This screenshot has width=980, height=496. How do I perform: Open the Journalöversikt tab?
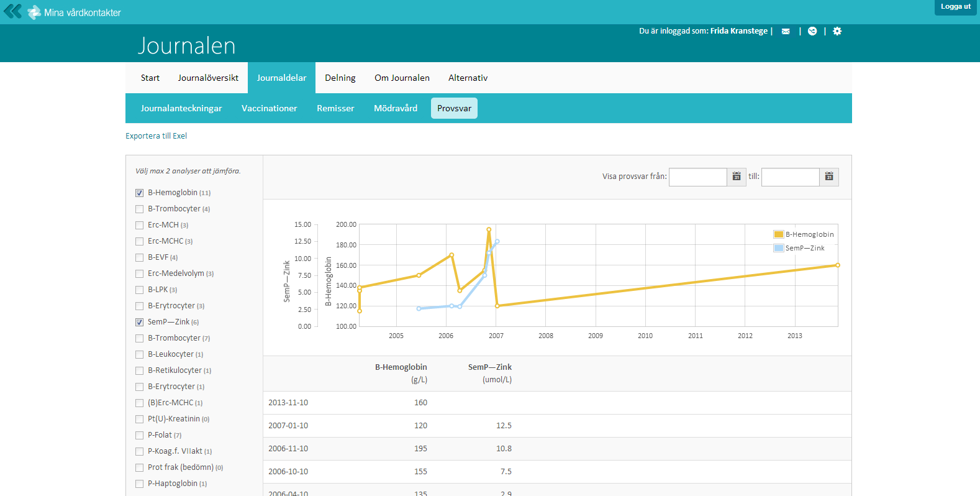tap(208, 78)
